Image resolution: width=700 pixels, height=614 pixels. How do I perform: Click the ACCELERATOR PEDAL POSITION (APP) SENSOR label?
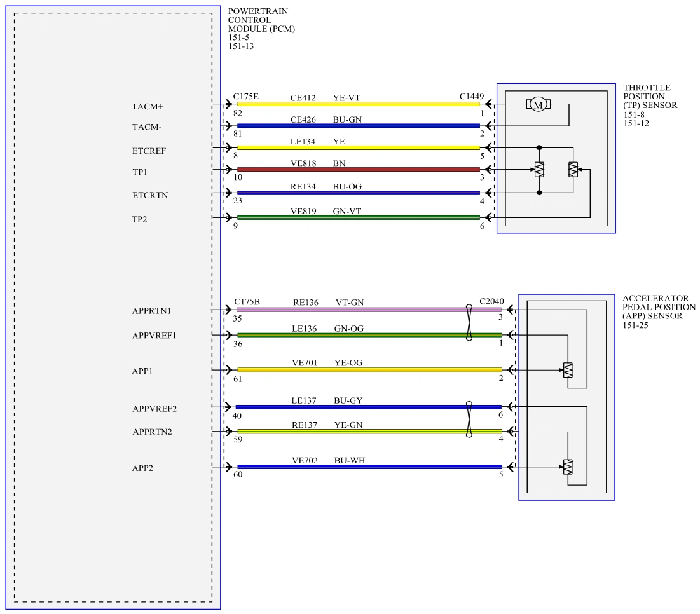pyautogui.click(x=659, y=307)
